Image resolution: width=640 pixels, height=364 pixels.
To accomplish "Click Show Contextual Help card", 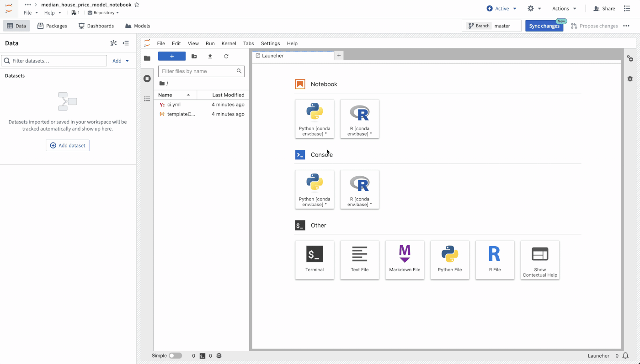I will (540, 260).
